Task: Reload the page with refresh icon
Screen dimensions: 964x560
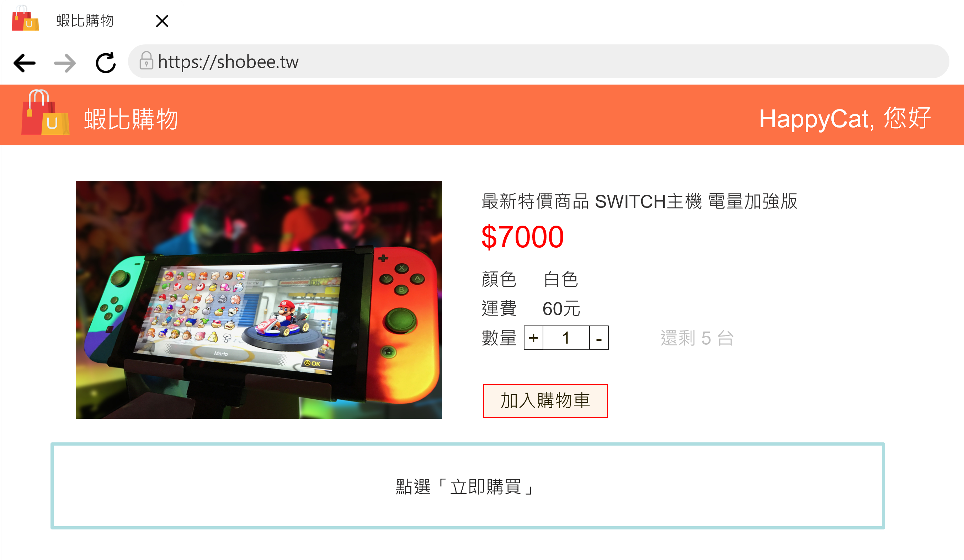Action: point(106,62)
